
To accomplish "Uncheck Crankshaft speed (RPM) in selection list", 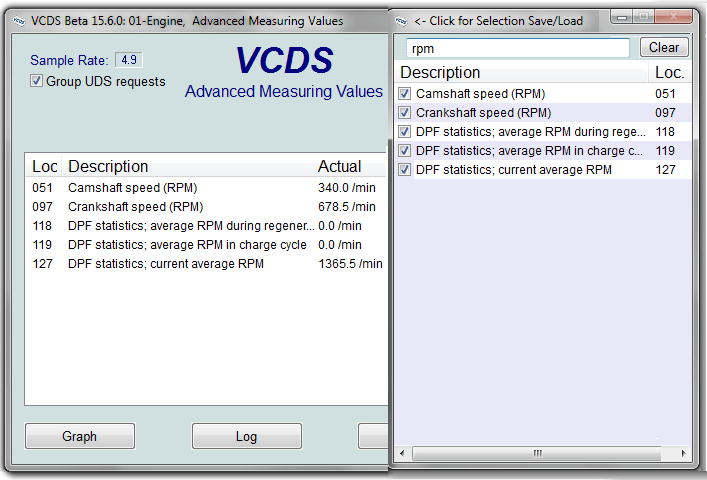I will coord(404,113).
